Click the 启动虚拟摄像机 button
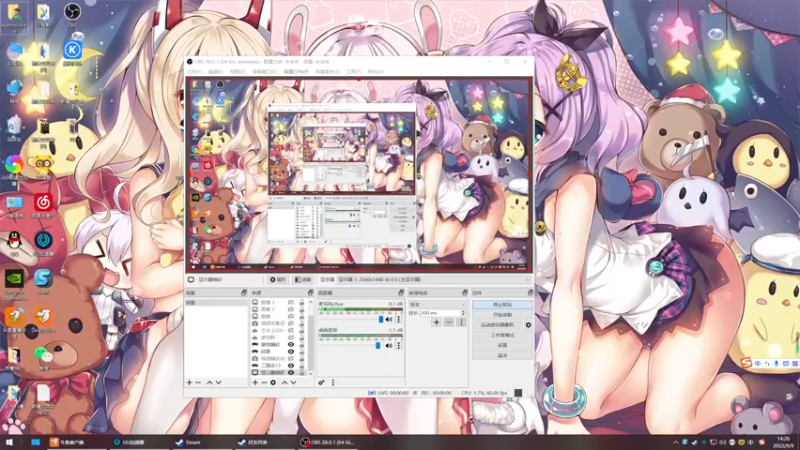 click(x=497, y=325)
